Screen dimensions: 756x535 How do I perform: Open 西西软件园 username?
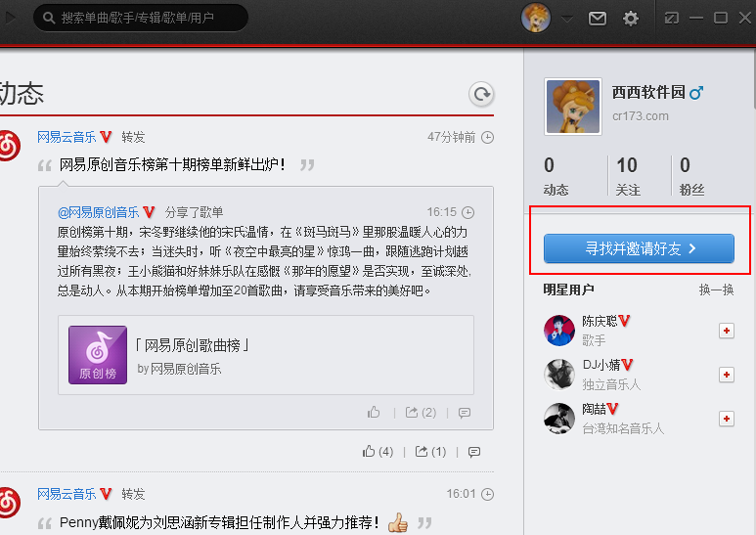click(648, 92)
